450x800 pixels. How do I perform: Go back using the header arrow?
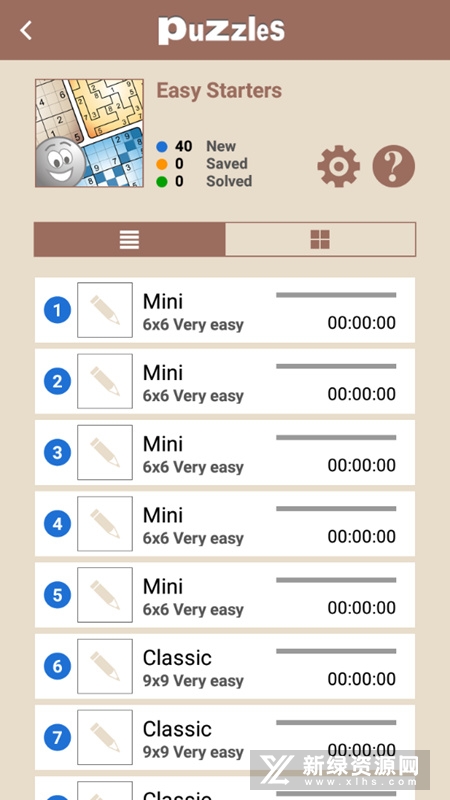click(26, 30)
